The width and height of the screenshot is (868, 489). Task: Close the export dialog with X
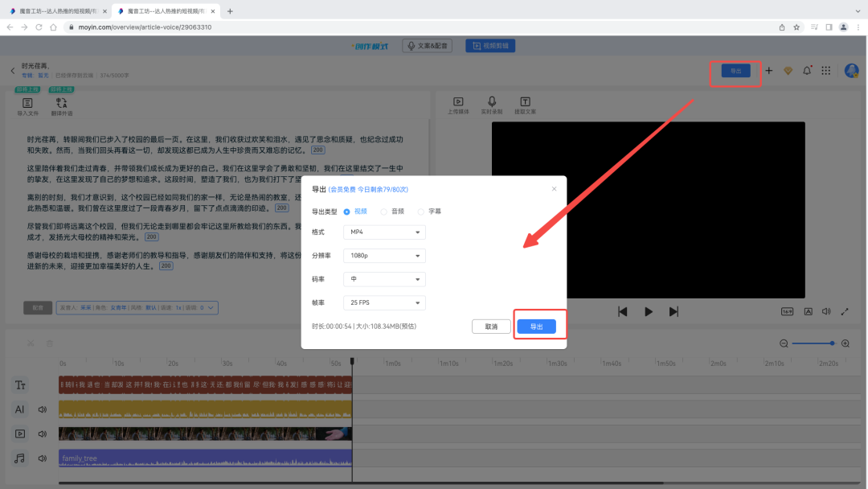pos(554,189)
